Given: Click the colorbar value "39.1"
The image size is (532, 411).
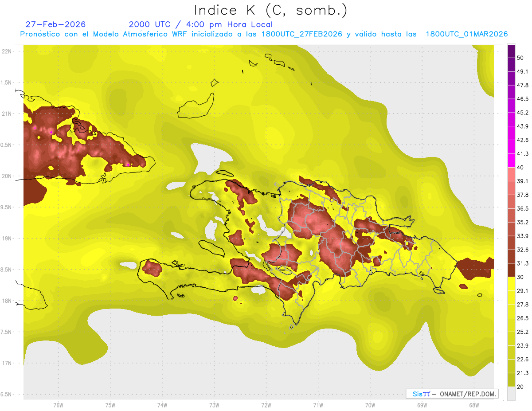Looking at the screenshot, I should [523, 181].
